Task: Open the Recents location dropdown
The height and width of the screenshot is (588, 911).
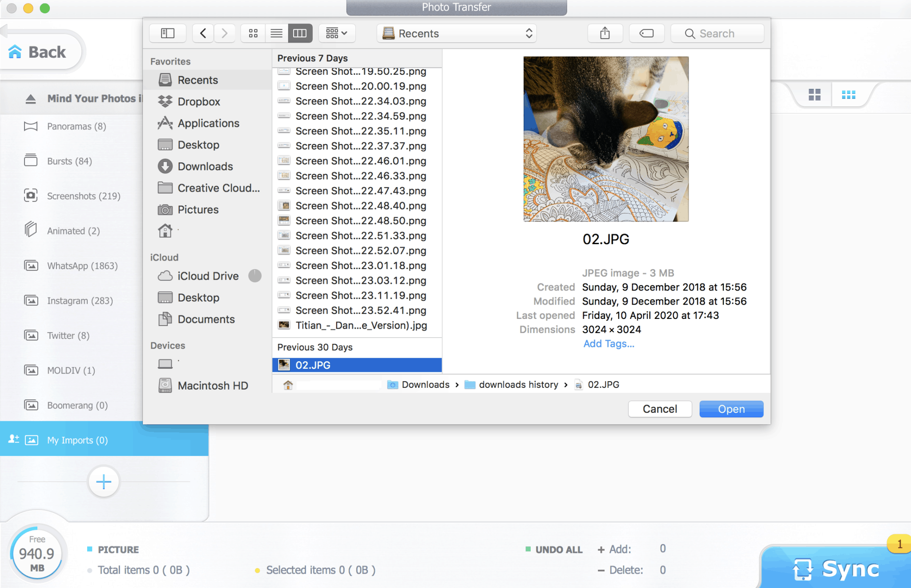Action: click(x=456, y=33)
